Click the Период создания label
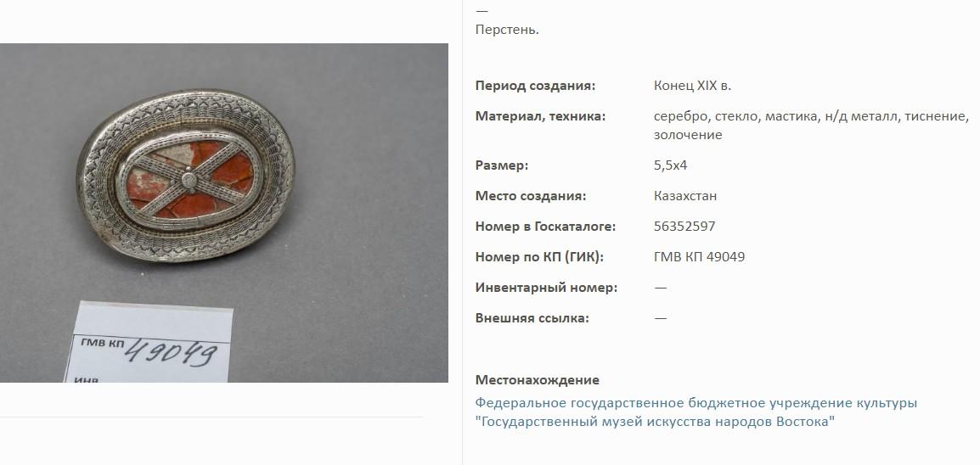The height and width of the screenshot is (465, 980). [x=536, y=87]
